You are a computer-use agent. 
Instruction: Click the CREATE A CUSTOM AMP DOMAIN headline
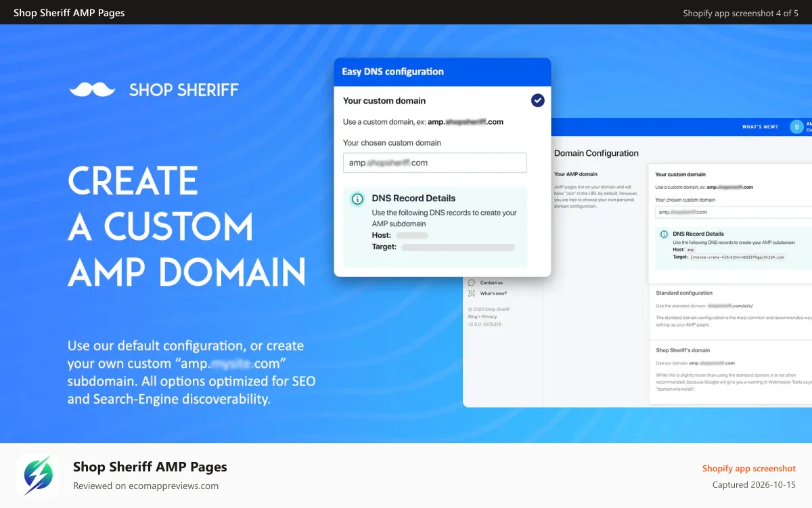click(x=187, y=227)
